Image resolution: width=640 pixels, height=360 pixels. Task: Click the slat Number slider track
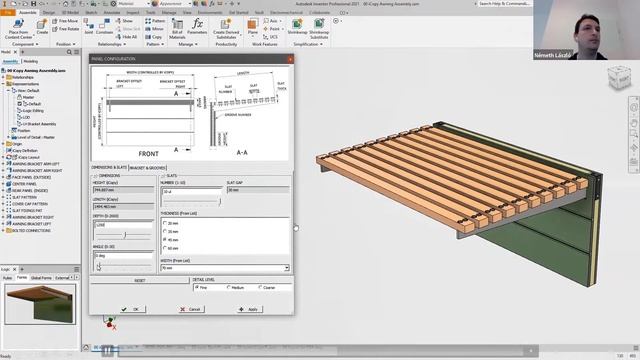192,201
